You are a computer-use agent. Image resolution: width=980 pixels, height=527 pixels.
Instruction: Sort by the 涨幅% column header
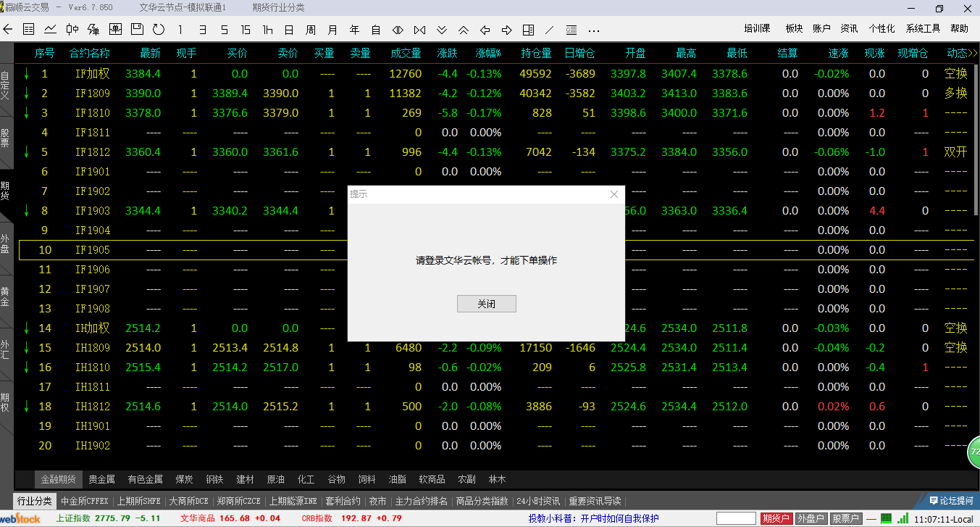pos(489,53)
